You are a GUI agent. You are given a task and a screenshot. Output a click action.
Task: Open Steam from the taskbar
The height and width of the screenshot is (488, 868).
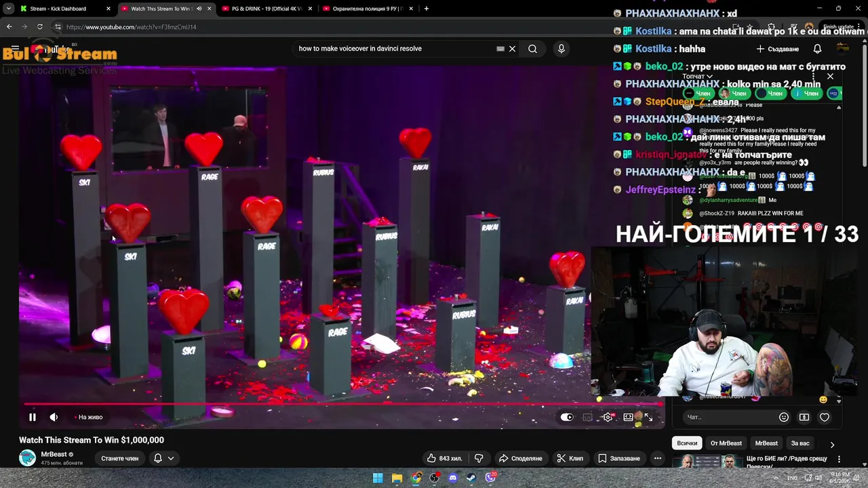point(471,478)
